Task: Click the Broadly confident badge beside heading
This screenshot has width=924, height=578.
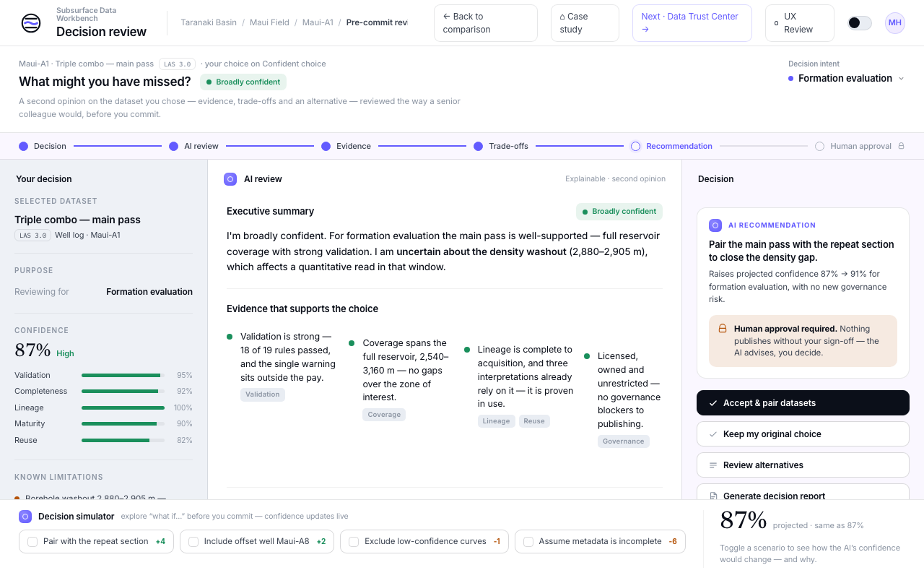Action: click(243, 82)
